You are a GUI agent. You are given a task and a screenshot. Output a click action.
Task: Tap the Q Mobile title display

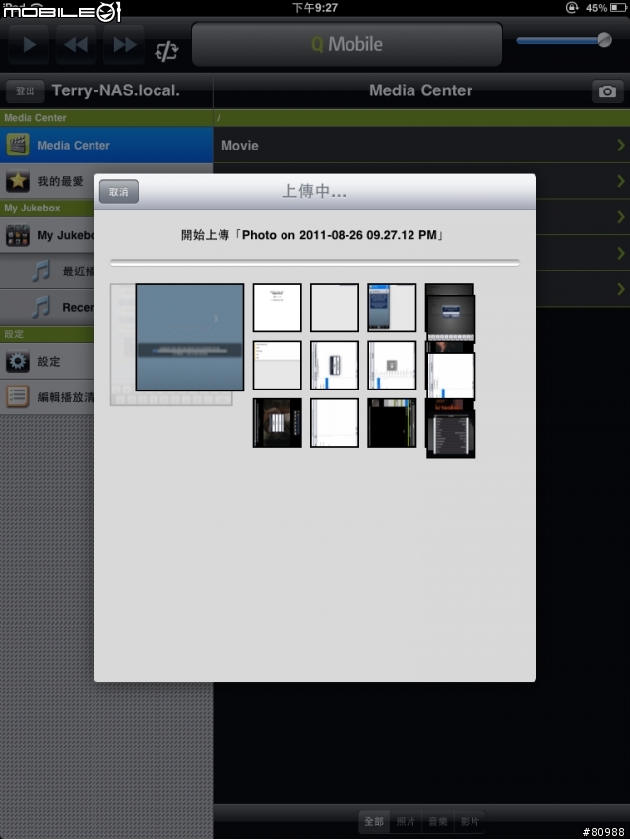coord(346,44)
